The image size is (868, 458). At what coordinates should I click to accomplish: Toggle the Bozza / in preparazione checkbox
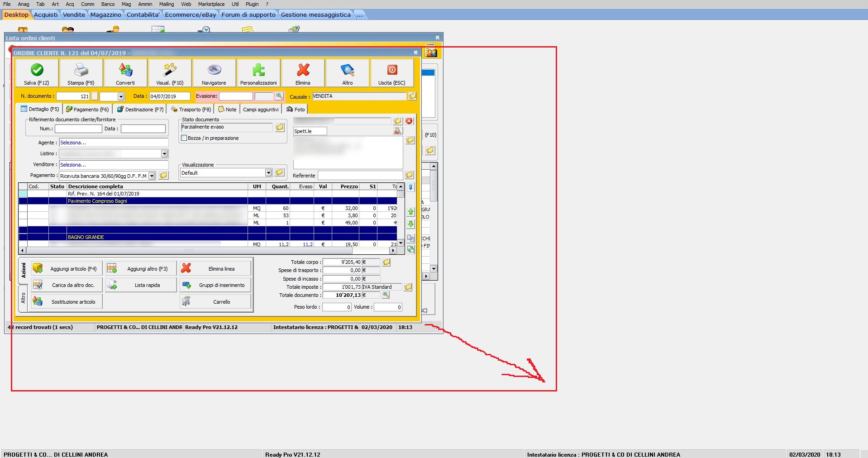pos(184,138)
